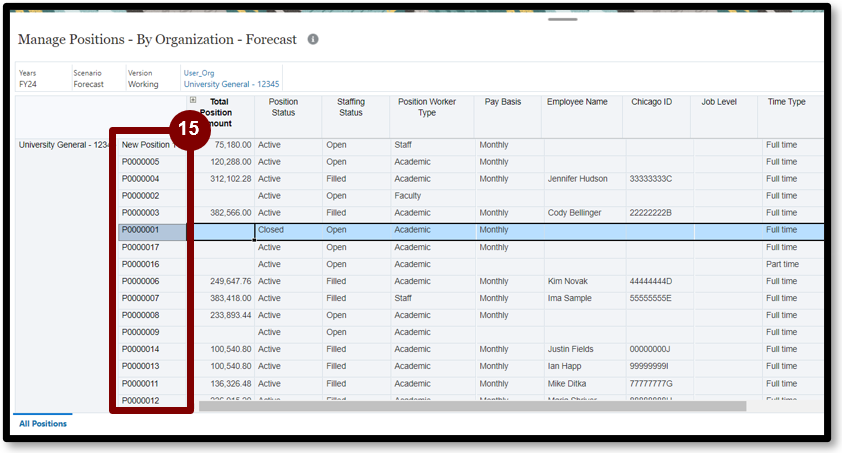842x453 pixels.
Task: Open the University General - 12345 User_Org link
Action: pos(230,84)
